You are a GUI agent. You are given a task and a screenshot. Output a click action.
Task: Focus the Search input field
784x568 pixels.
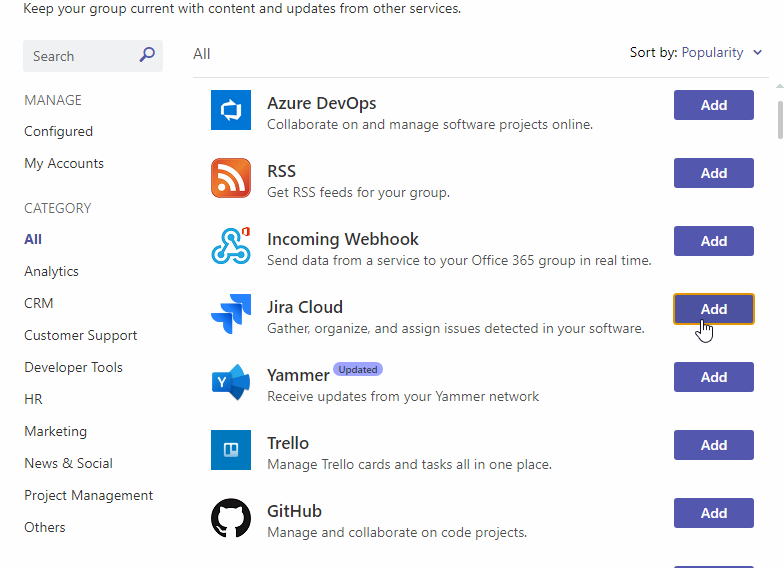[x=92, y=56]
